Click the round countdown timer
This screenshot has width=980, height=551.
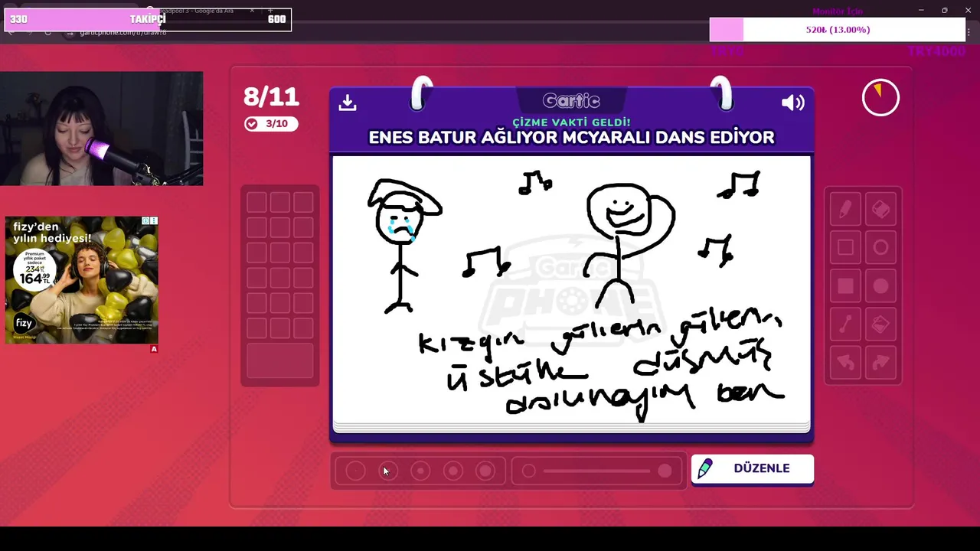(880, 98)
